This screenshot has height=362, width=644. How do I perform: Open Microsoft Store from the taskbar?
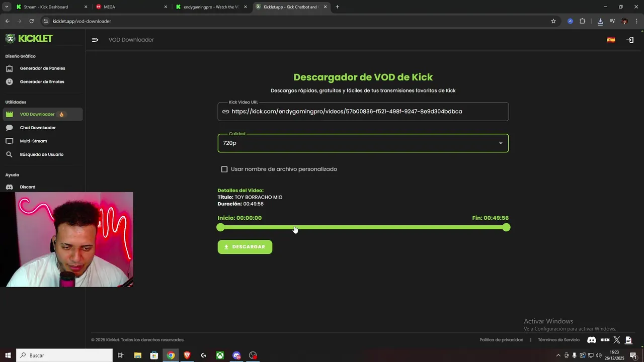click(154, 355)
